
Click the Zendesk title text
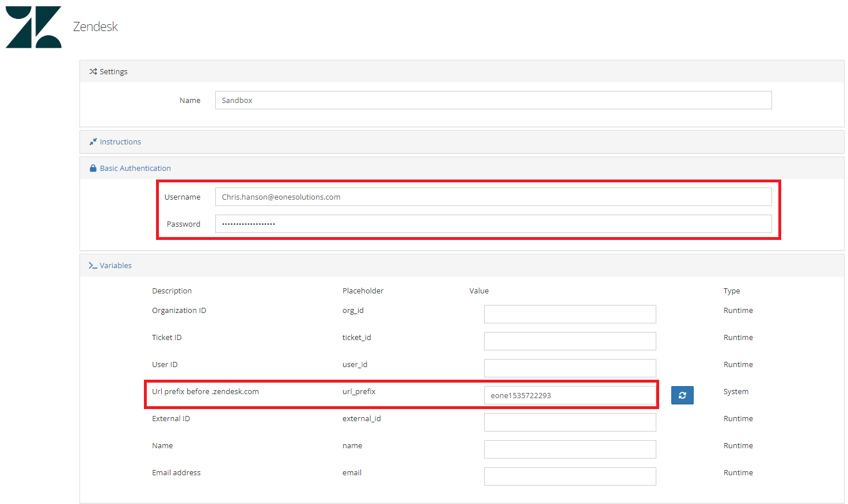tap(96, 26)
